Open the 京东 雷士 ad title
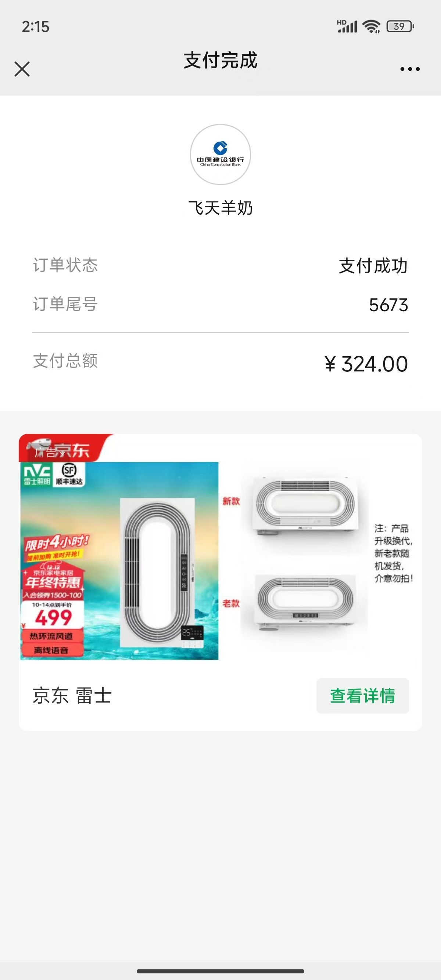441x980 pixels. tap(72, 696)
